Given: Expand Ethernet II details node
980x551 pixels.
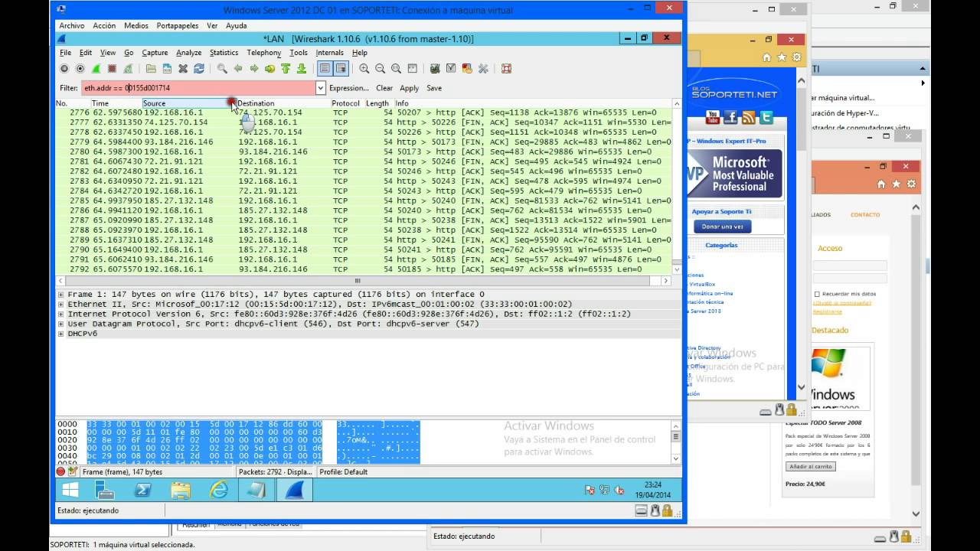Looking at the screenshot, I should pyautogui.click(x=61, y=304).
